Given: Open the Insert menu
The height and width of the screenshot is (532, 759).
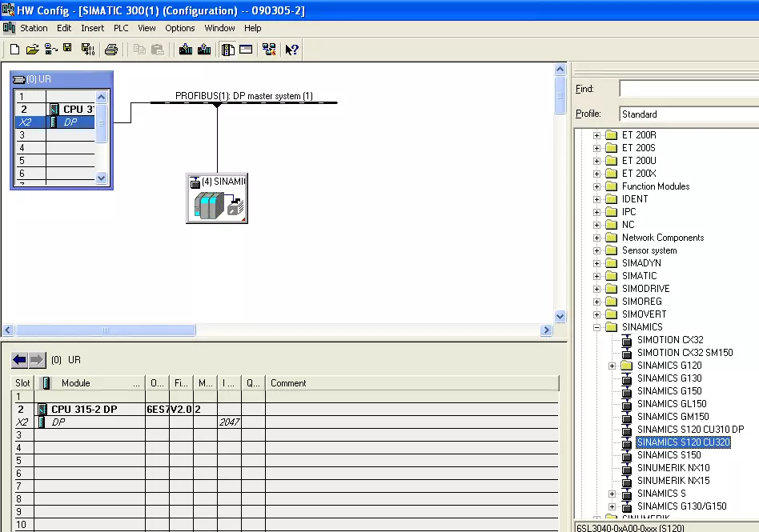Looking at the screenshot, I should click(92, 28).
